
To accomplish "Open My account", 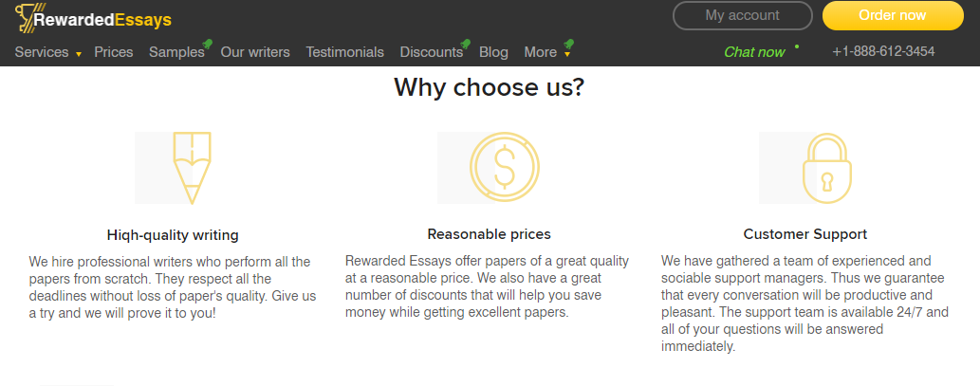I will (742, 15).
